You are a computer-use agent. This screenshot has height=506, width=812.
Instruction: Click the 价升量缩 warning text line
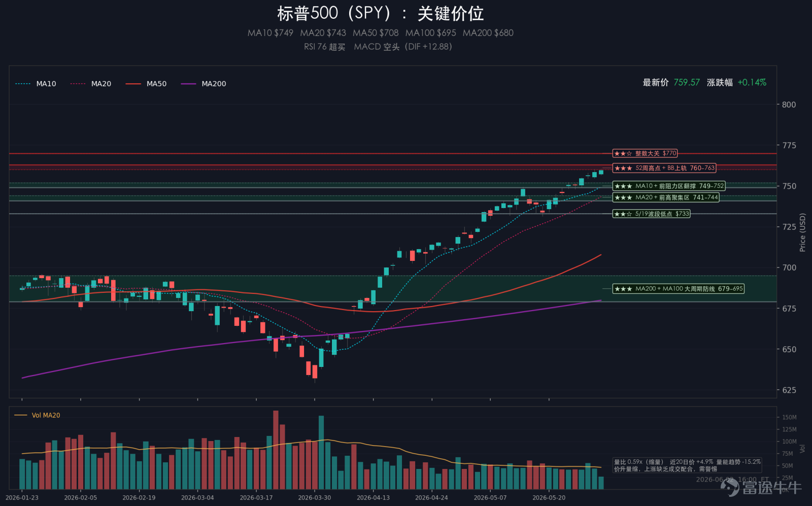coord(665,469)
